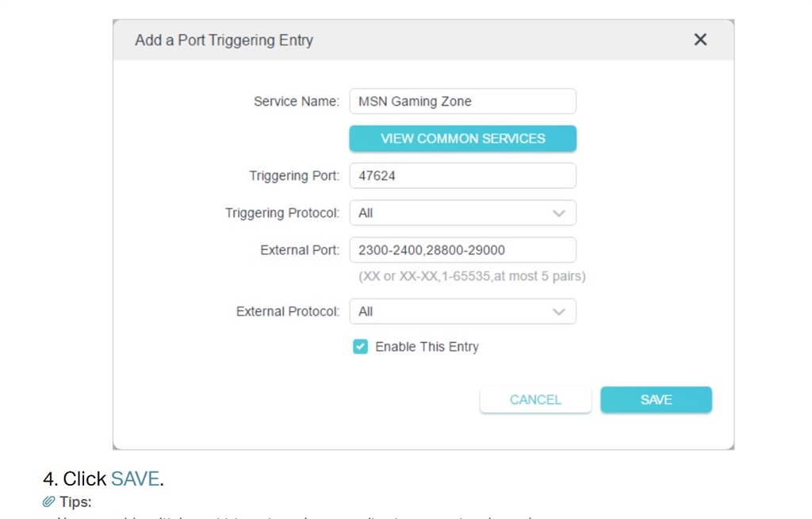Close the Add a Port Triggering Entry dialog
This screenshot has width=812, height=519.
coord(700,40)
